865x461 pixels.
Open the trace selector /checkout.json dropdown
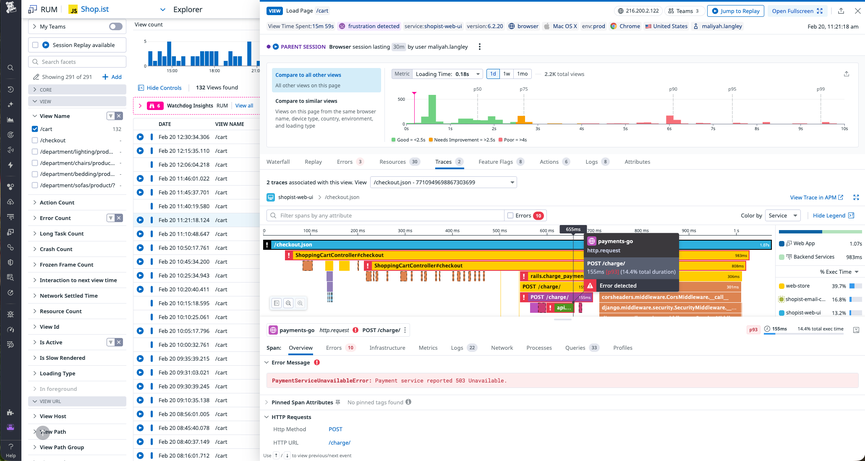pyautogui.click(x=443, y=182)
